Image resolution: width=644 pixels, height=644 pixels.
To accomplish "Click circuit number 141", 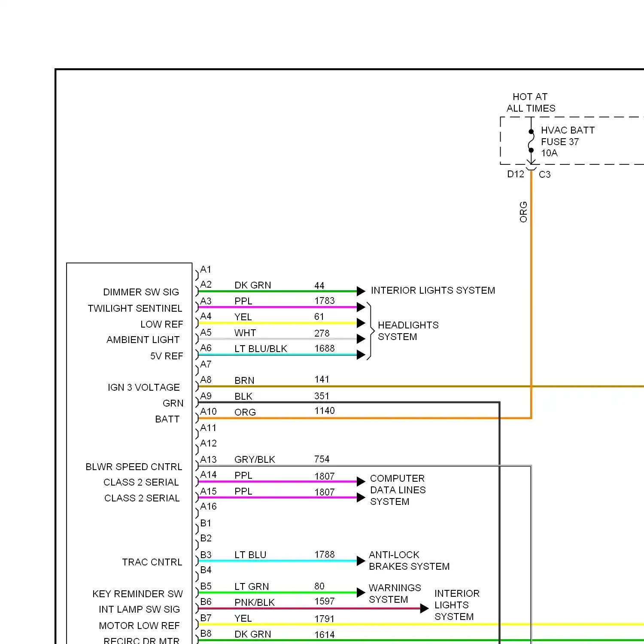I will [x=322, y=379].
